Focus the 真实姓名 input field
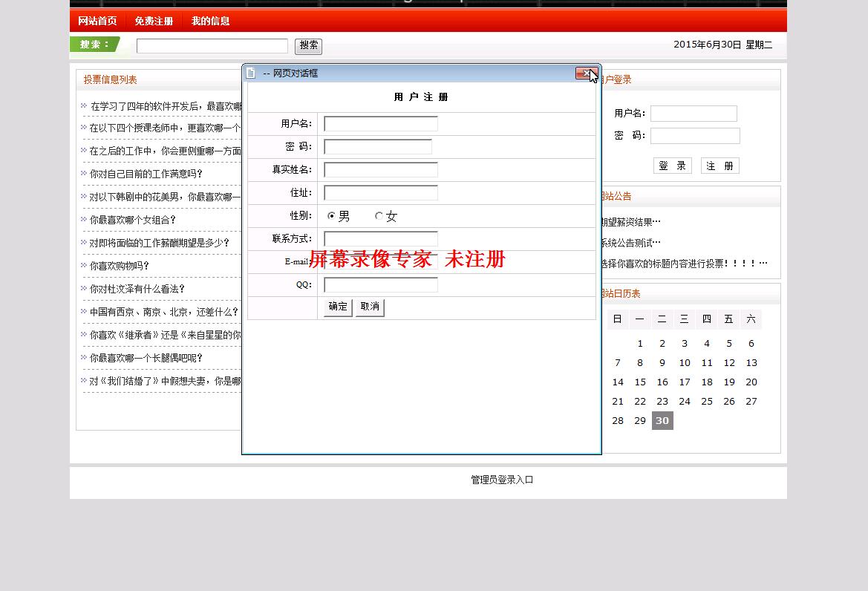The height and width of the screenshot is (591, 868). pyautogui.click(x=381, y=169)
